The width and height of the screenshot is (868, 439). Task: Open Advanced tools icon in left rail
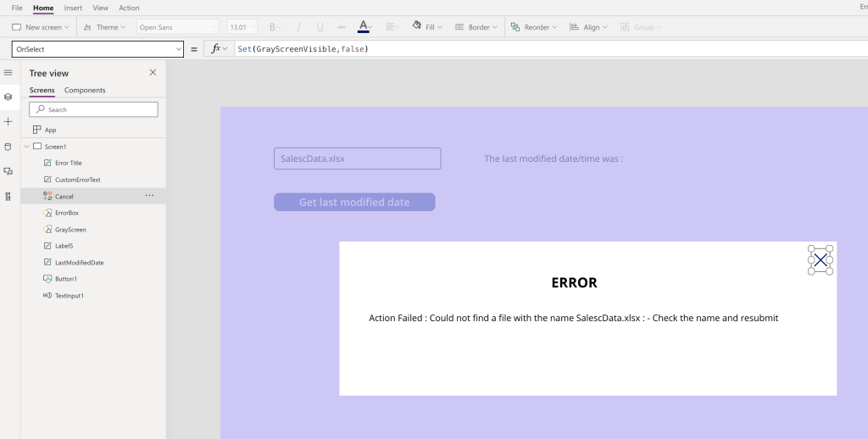[8, 197]
